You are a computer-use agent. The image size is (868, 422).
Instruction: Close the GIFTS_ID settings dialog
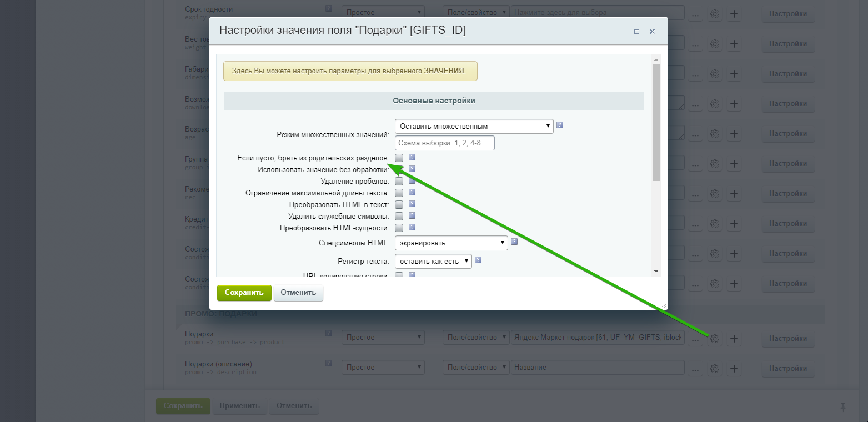(653, 32)
